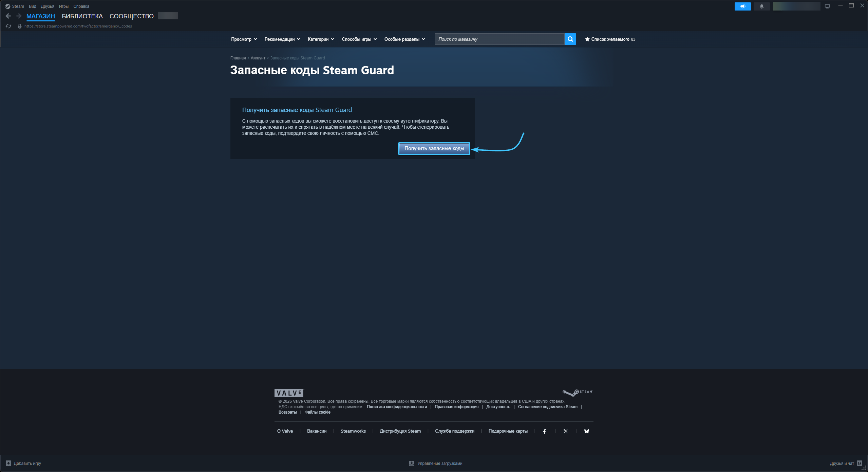Click the back navigation arrow
The image size is (868, 472).
(8, 16)
